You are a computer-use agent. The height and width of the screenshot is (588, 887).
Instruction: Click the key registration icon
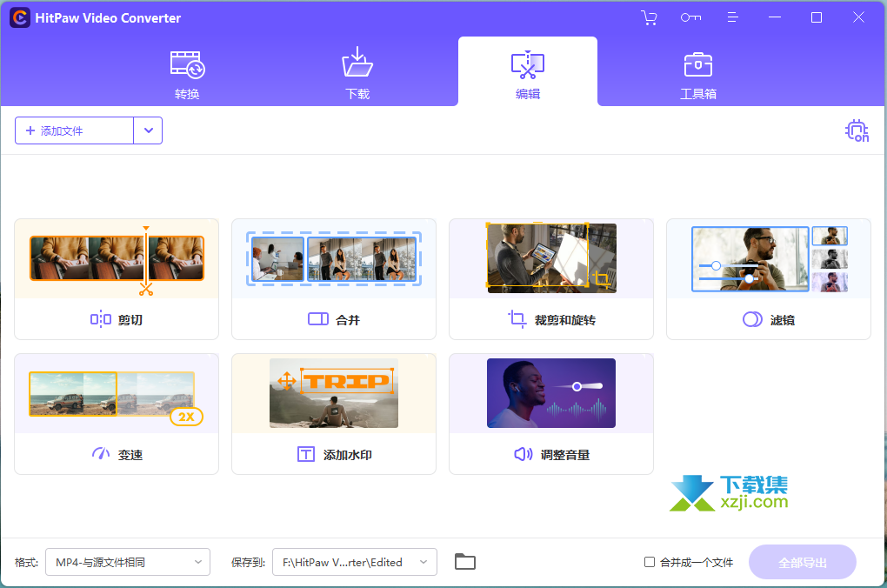[690, 17]
